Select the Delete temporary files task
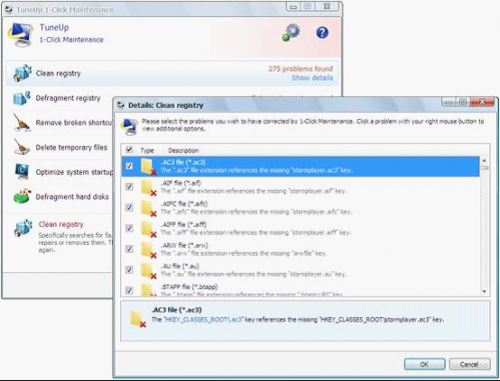Screen dimensions: 500x381 [x=71, y=147]
